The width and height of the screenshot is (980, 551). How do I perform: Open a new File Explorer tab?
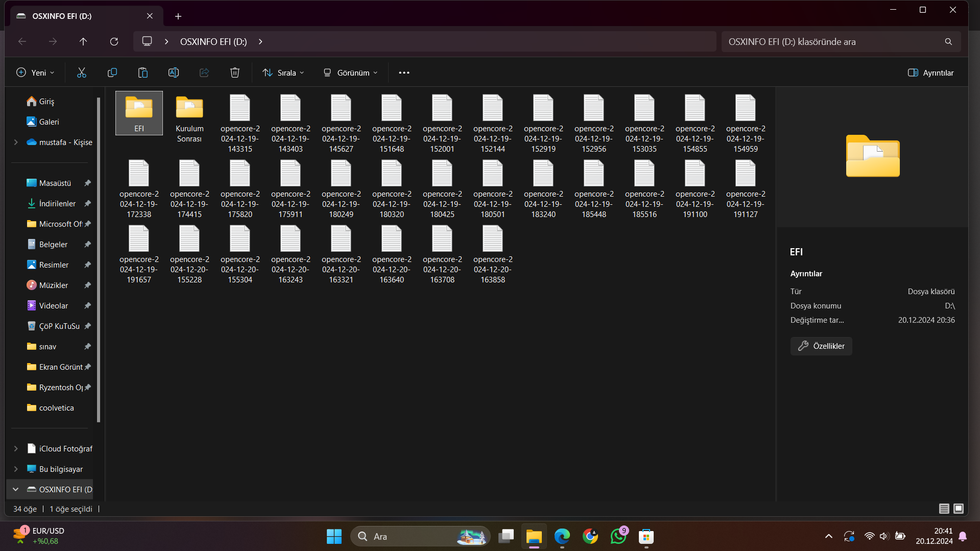tap(178, 16)
